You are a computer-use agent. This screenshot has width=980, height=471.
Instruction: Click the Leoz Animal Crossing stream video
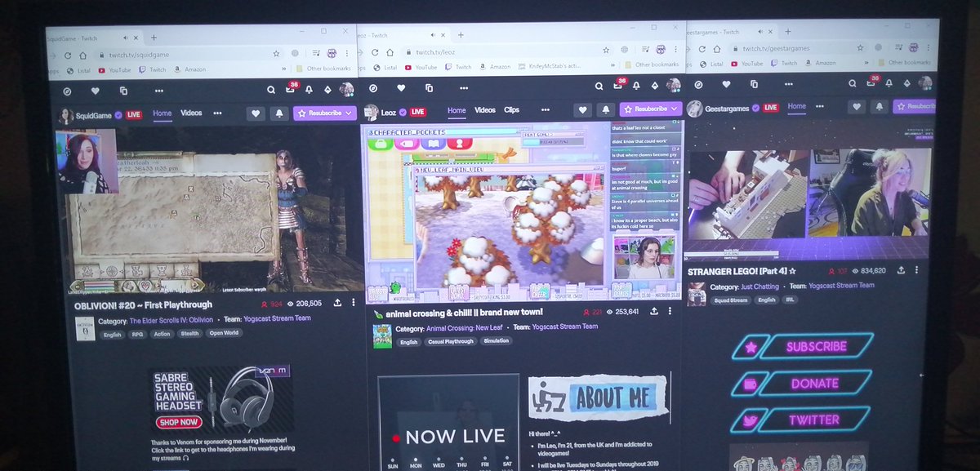pos(523,213)
